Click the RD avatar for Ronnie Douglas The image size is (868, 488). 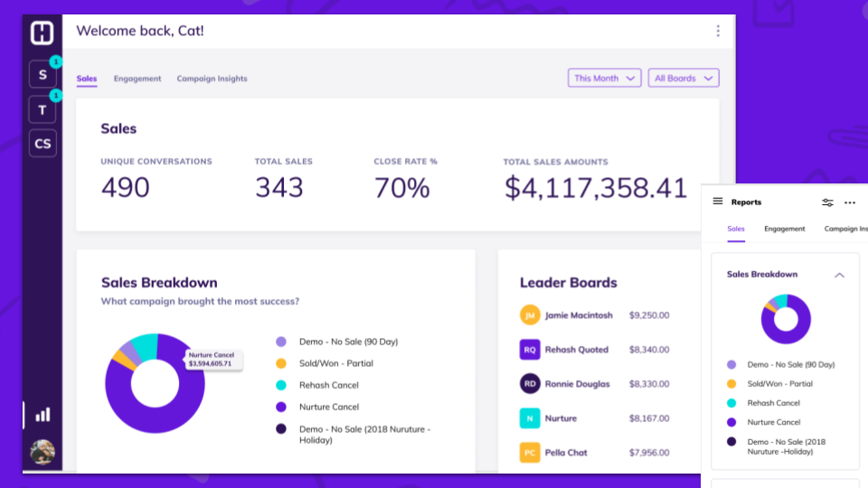tap(530, 384)
